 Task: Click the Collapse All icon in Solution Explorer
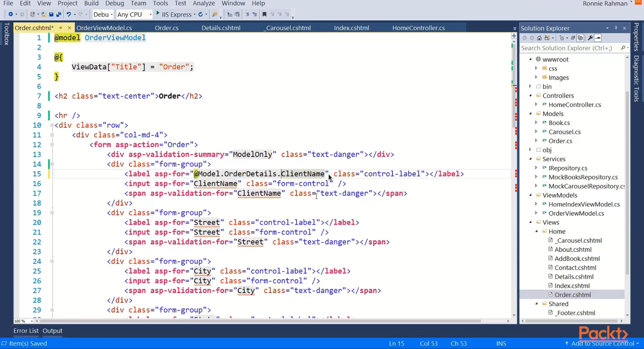[x=573, y=38]
